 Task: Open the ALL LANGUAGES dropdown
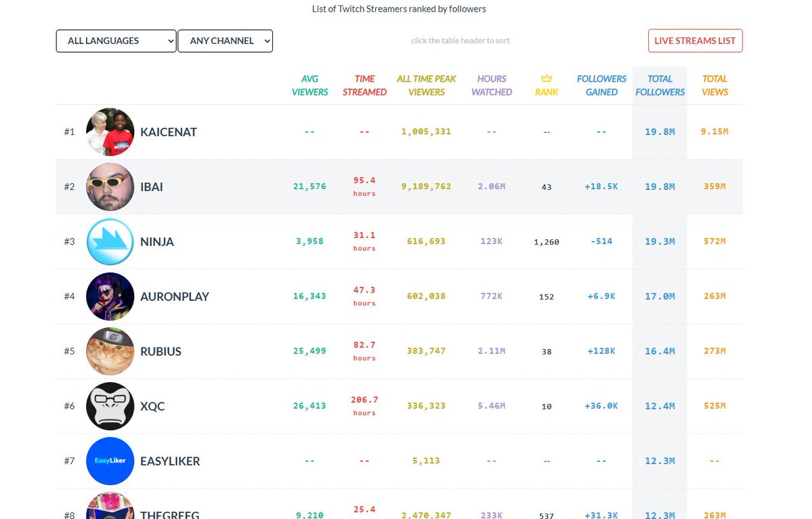coord(116,41)
